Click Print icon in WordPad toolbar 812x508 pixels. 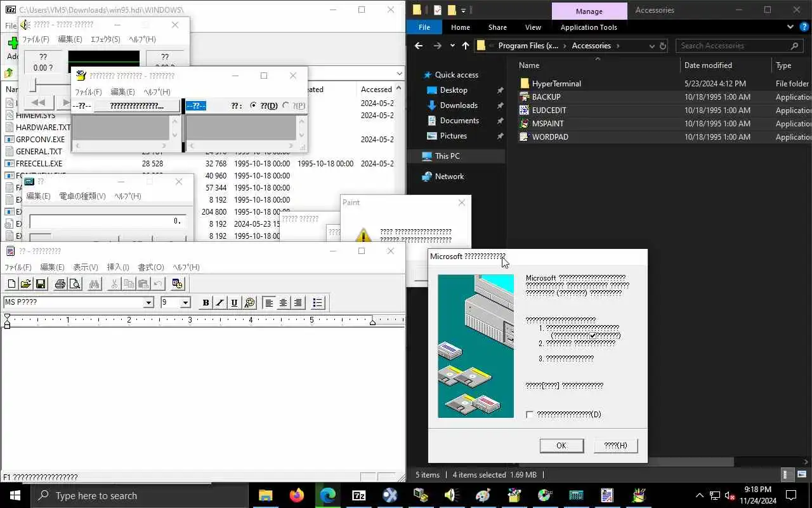pyautogui.click(x=60, y=284)
